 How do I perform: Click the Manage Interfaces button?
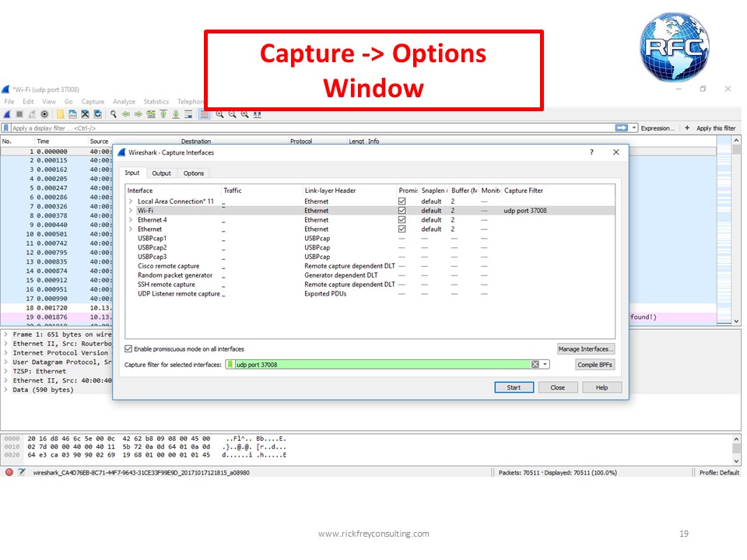coord(585,349)
